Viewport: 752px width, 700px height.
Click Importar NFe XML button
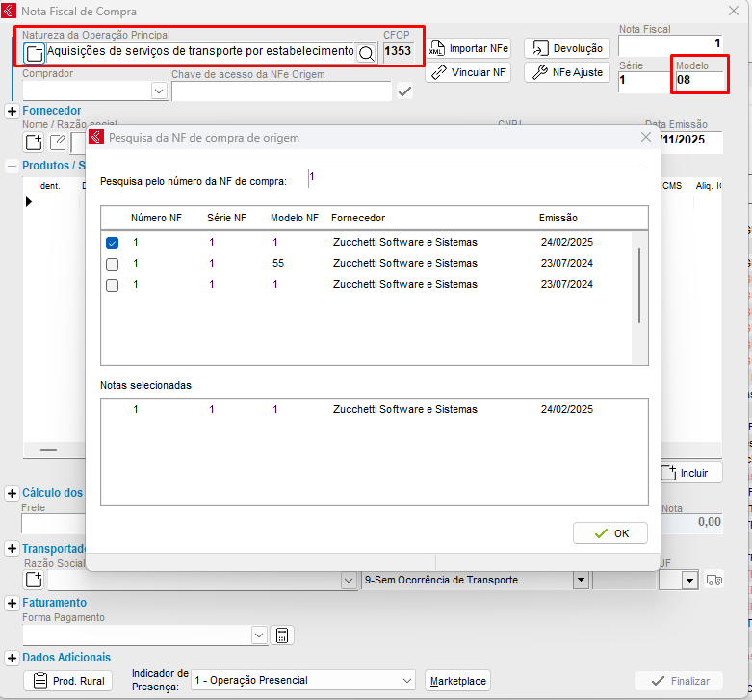pyautogui.click(x=469, y=48)
